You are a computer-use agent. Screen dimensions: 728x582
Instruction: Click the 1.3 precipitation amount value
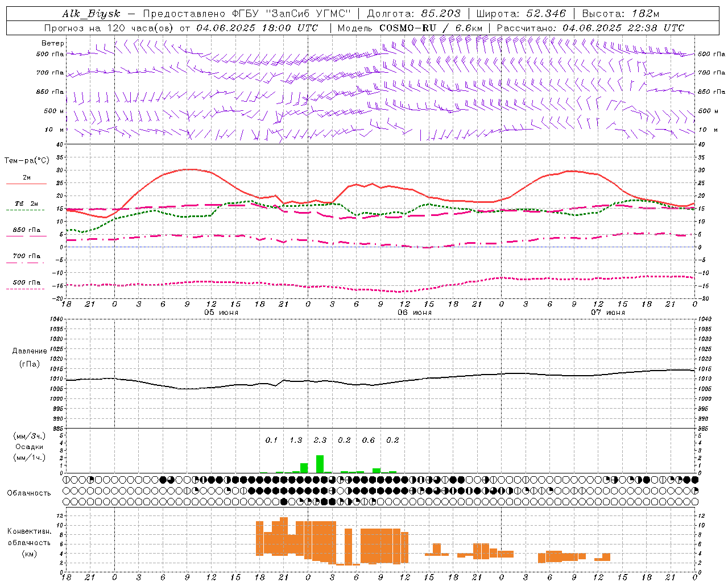[296, 440]
